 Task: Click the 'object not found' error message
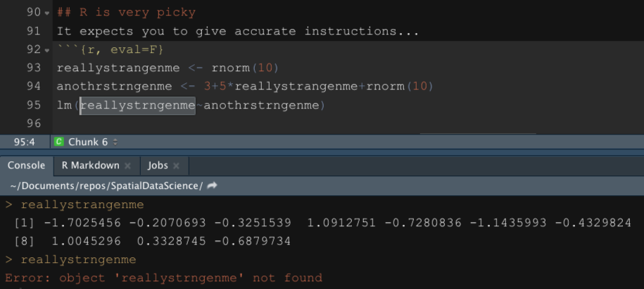(163, 278)
